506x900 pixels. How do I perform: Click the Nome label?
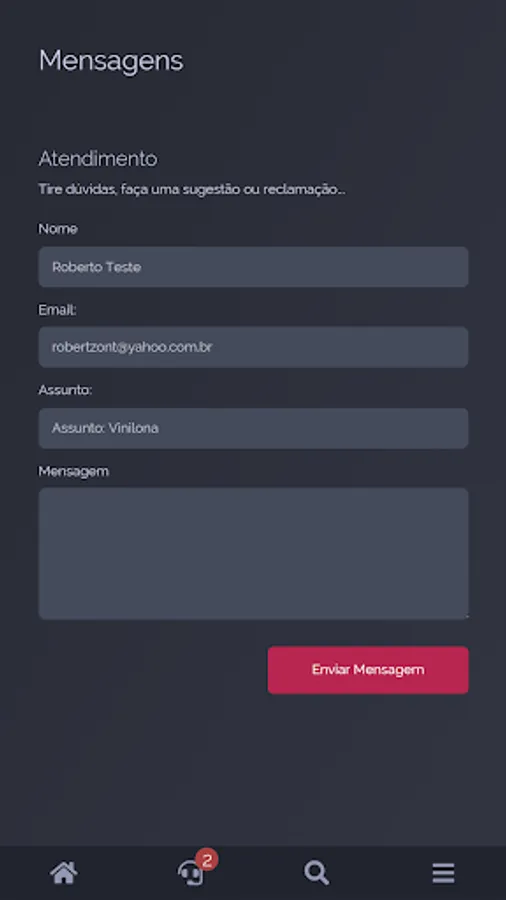[58, 228]
